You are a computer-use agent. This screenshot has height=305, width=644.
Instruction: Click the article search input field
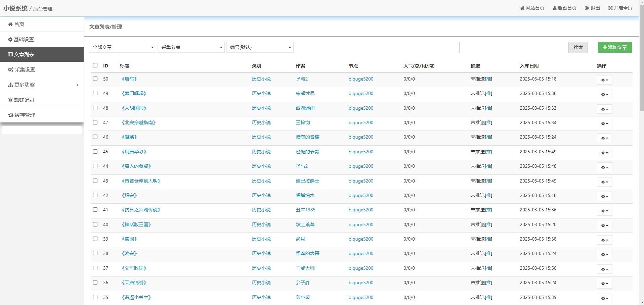pos(513,47)
